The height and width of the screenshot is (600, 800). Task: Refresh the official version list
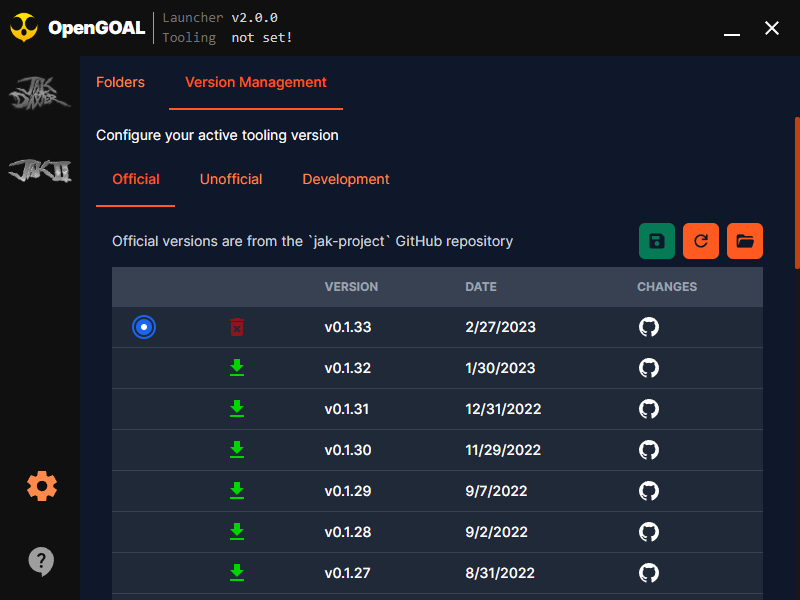point(701,241)
